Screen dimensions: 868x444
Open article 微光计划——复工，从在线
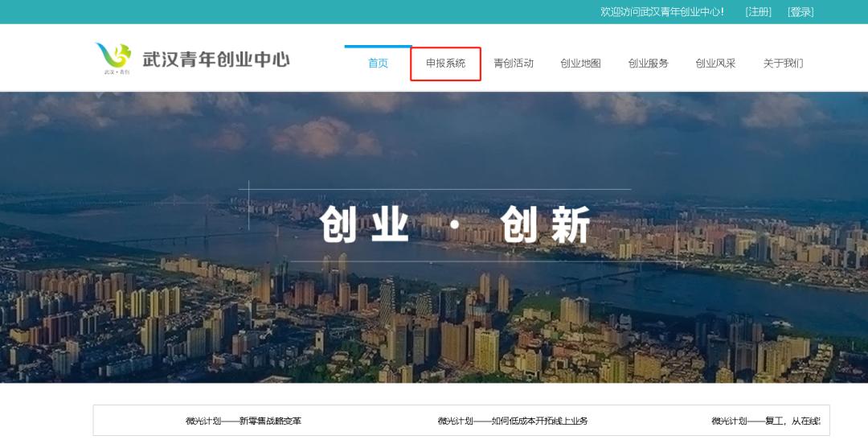click(766, 421)
